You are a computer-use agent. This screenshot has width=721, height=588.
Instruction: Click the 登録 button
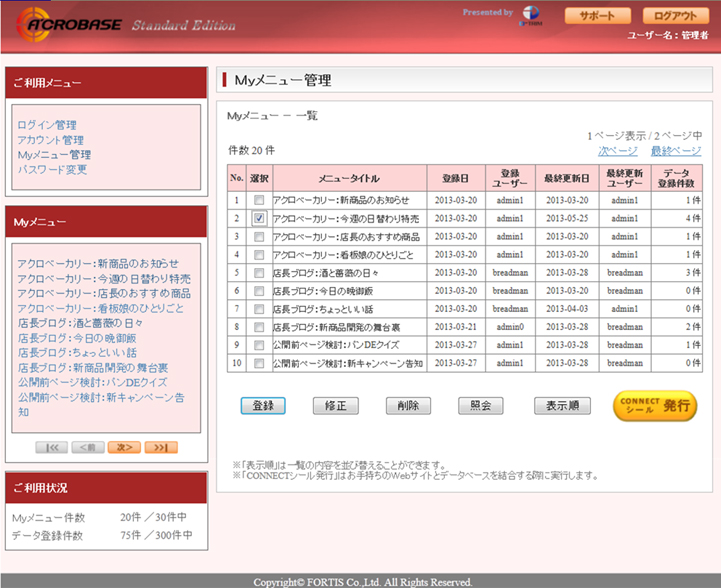263,405
